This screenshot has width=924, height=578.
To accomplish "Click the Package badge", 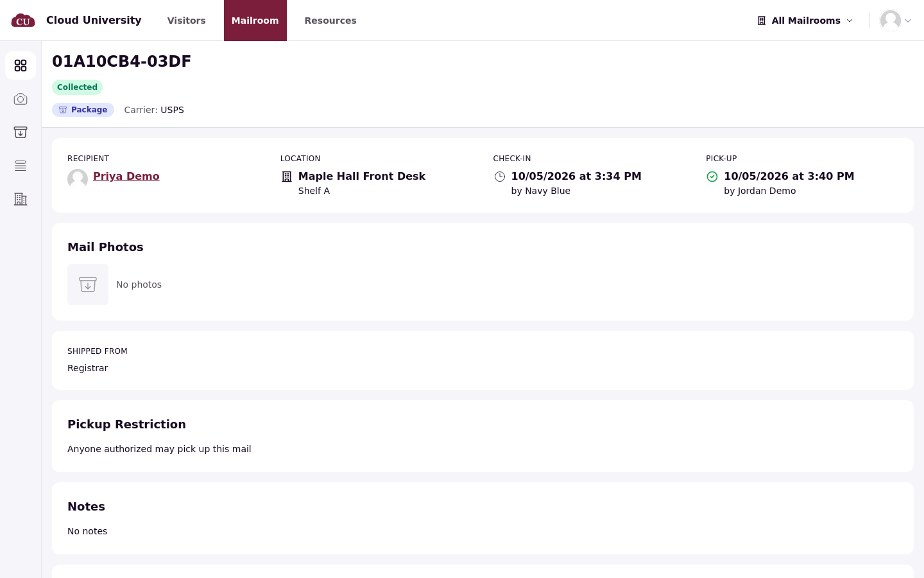I will pos(83,110).
